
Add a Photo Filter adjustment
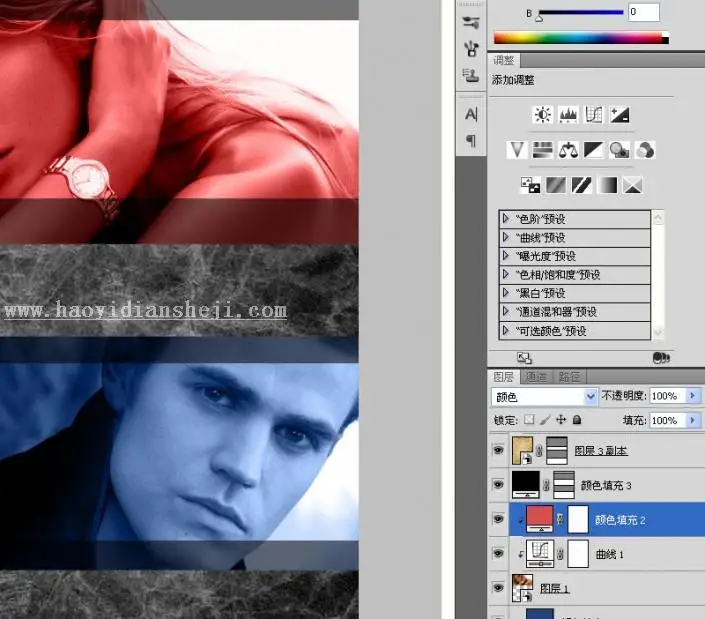coord(619,150)
